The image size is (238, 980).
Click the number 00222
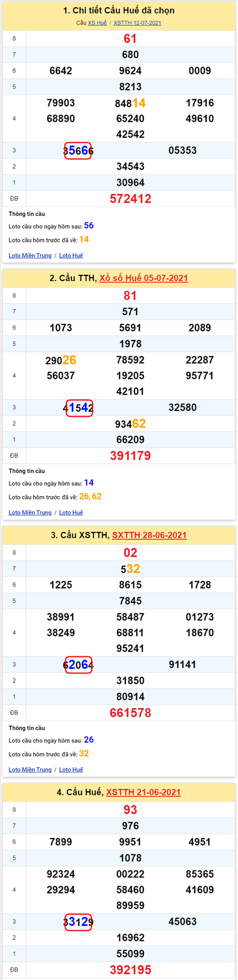[x=130, y=874]
